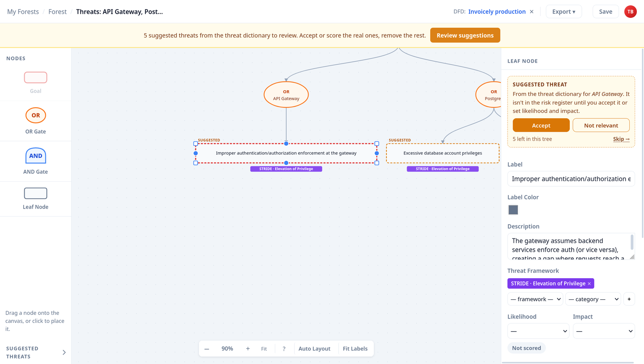Click the Threats: API Gateway breadcrumb title

tap(119, 12)
